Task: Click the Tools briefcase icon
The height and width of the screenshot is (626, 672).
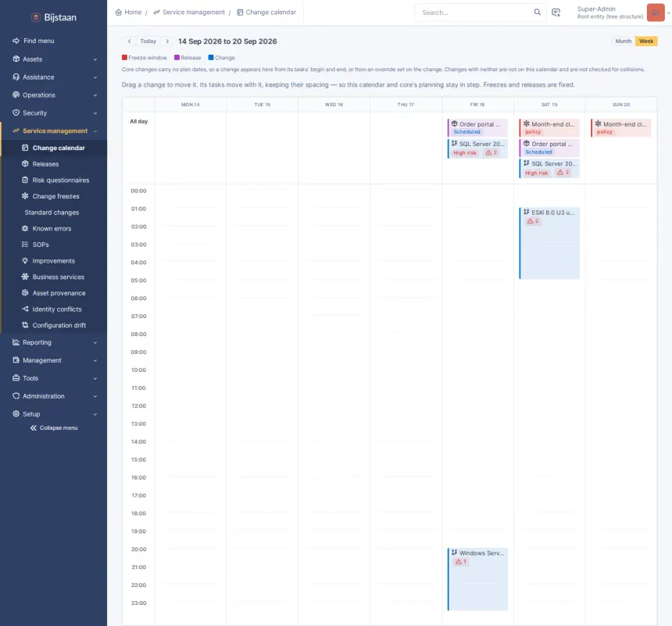Action: pyautogui.click(x=16, y=378)
